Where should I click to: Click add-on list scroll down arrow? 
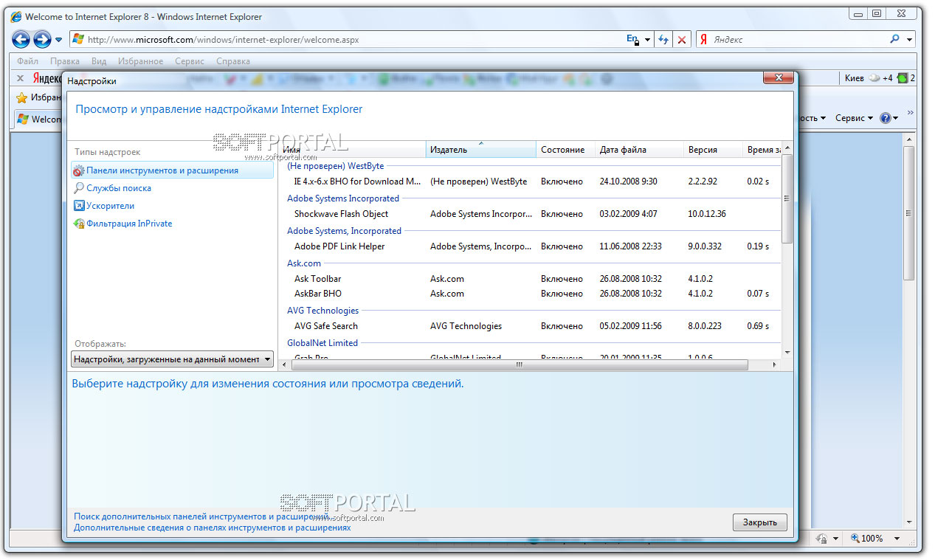[x=787, y=353]
